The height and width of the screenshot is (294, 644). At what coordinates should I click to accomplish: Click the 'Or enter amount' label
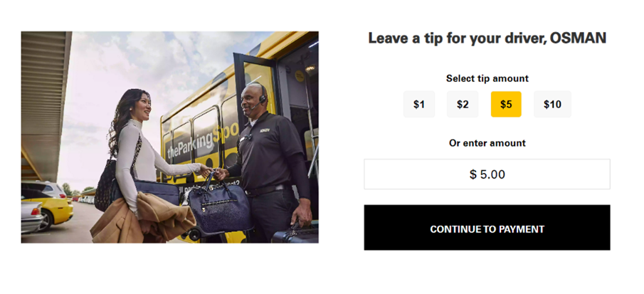tap(487, 143)
